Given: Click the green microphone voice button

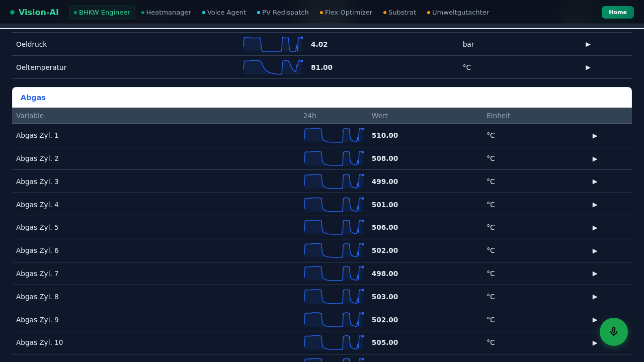Looking at the screenshot, I should [613, 332].
